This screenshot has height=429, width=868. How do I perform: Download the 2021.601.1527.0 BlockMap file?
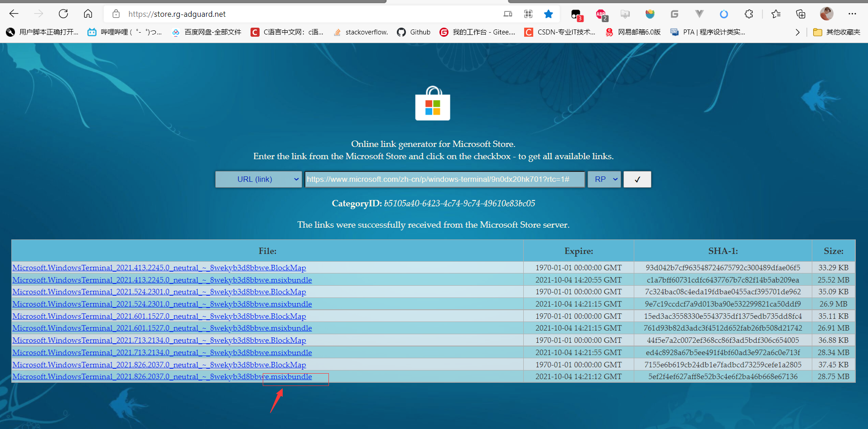pos(159,316)
